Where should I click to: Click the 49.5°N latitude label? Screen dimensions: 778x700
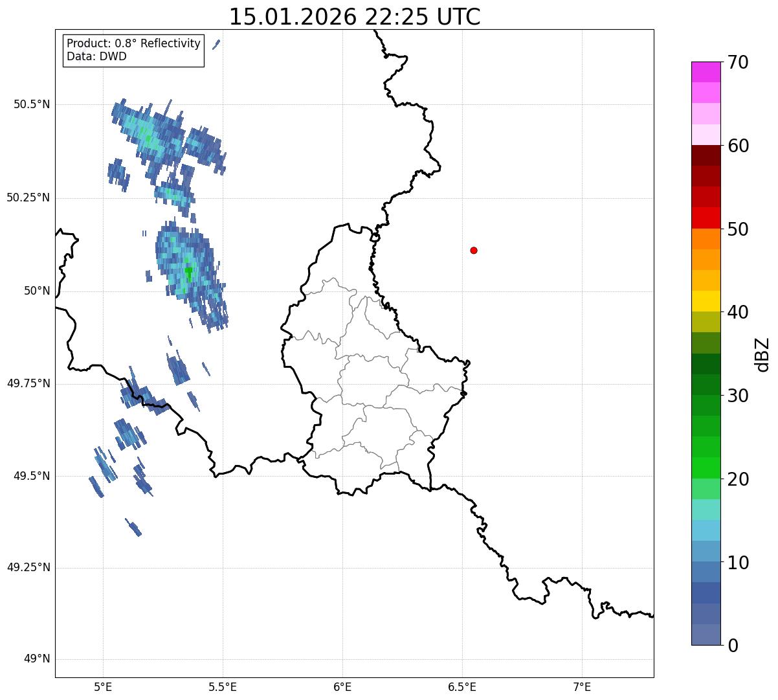click(31, 476)
